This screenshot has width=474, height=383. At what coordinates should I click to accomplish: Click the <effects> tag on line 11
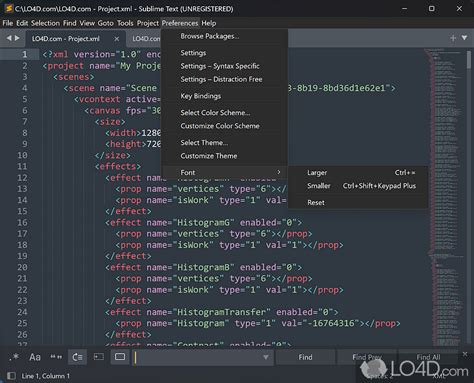click(118, 166)
